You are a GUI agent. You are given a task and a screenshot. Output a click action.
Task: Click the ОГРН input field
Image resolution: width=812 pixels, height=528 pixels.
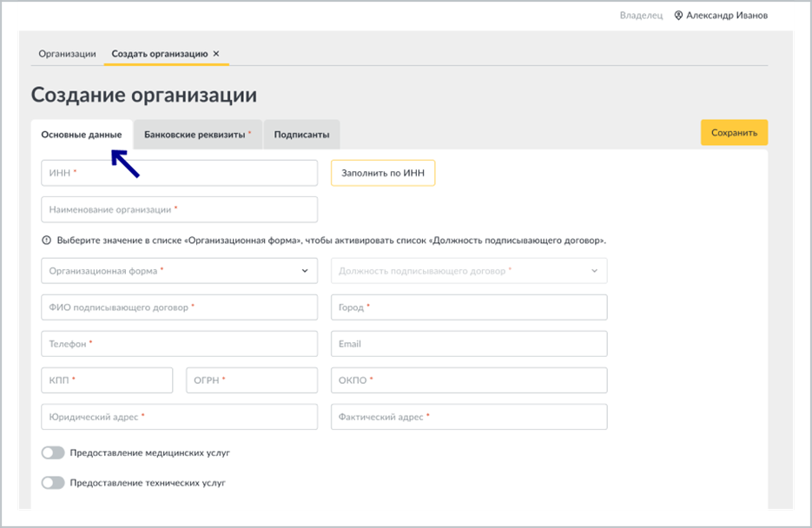click(x=252, y=380)
